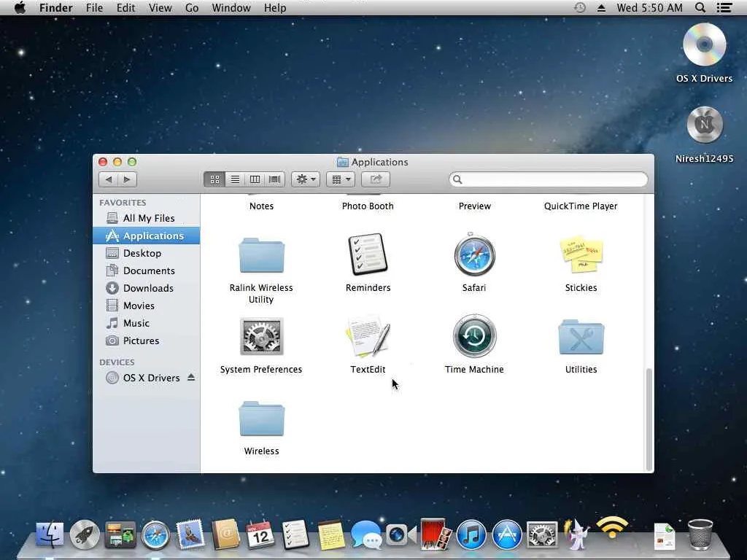Launch Safari from the Dock
Image resolution: width=747 pixels, height=560 pixels.
[155, 534]
